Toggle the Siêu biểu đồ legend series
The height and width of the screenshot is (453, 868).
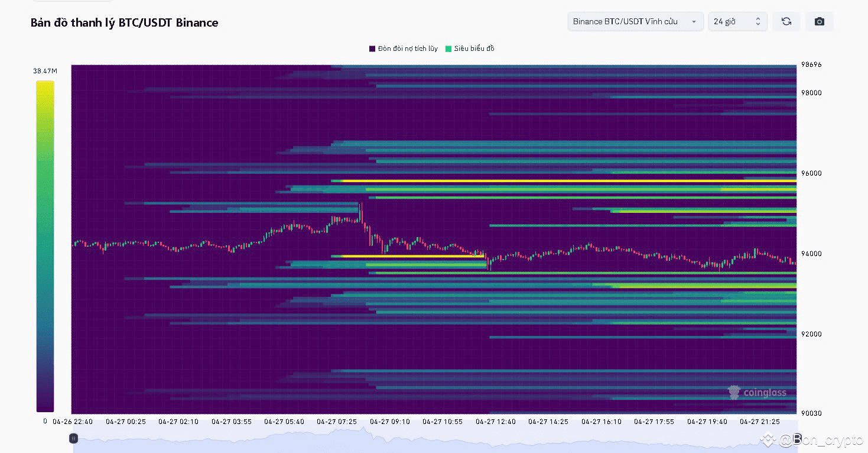(x=470, y=48)
